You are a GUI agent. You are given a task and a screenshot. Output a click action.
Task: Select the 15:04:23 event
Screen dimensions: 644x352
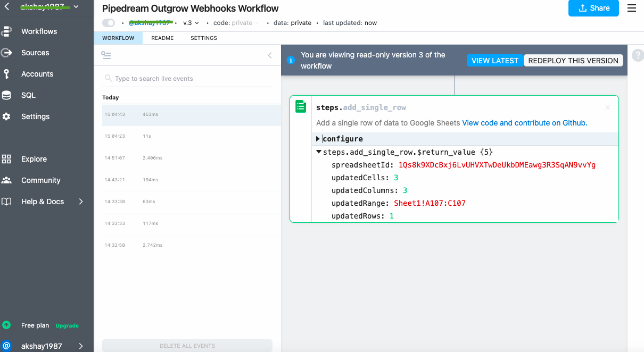tap(192, 136)
